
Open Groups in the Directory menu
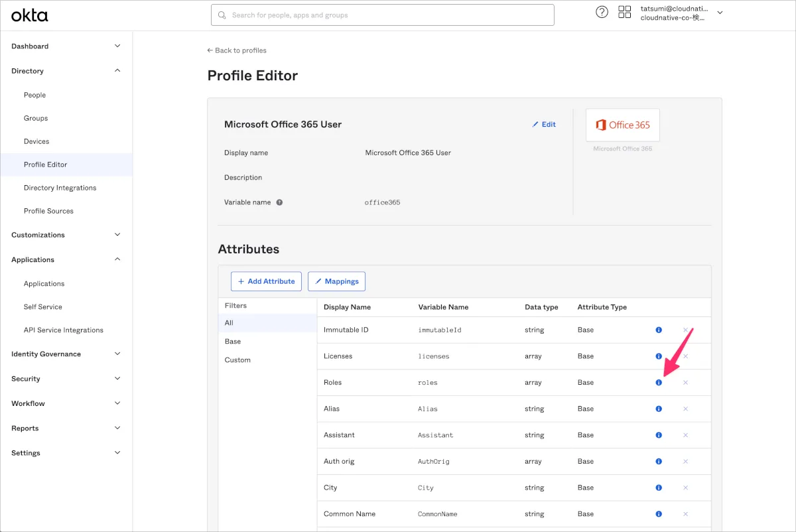click(x=36, y=118)
